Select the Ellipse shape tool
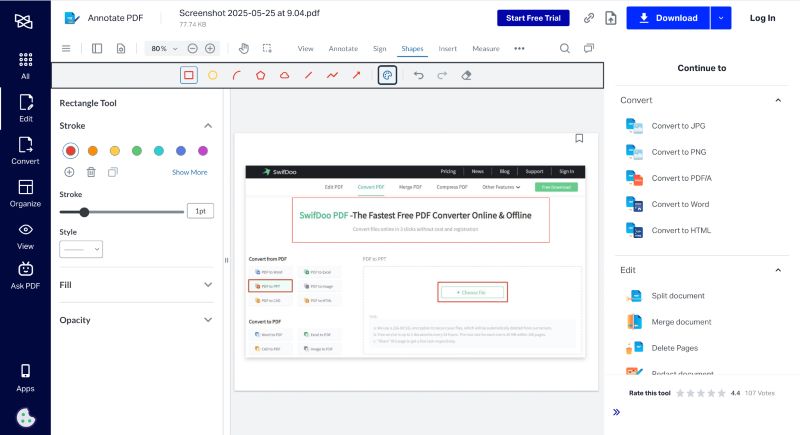This screenshot has width=800, height=435. pyautogui.click(x=213, y=75)
